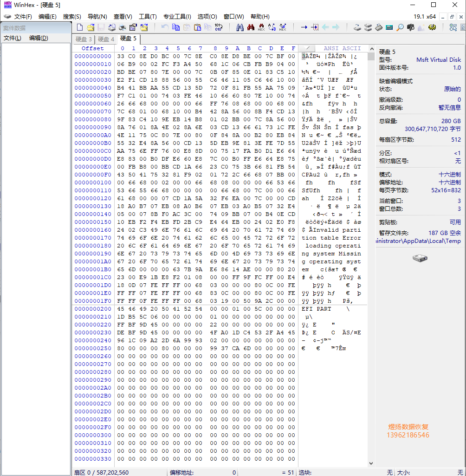Switch to the 硬盘 4 tab
Viewport: 466px width, 476px height.
[x=106, y=39]
